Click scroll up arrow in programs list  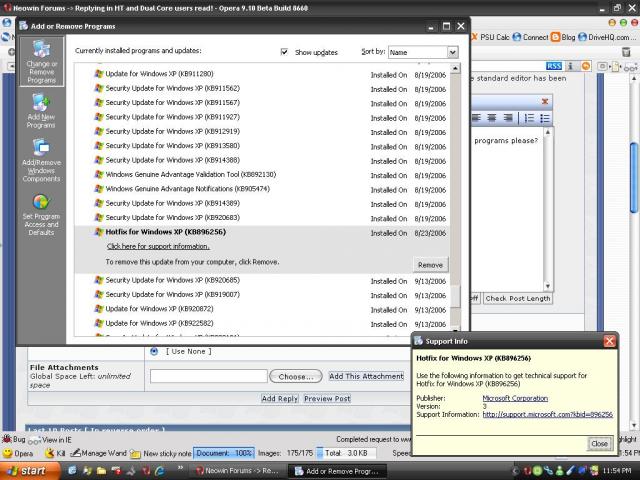pos(455,68)
